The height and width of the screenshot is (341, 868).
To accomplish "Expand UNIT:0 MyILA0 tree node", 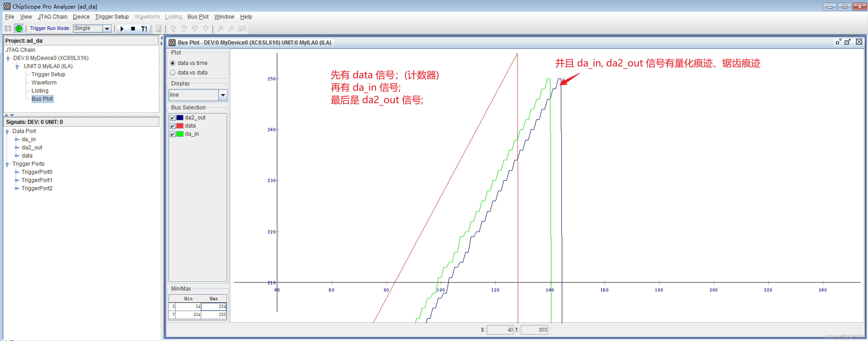I will coord(17,66).
